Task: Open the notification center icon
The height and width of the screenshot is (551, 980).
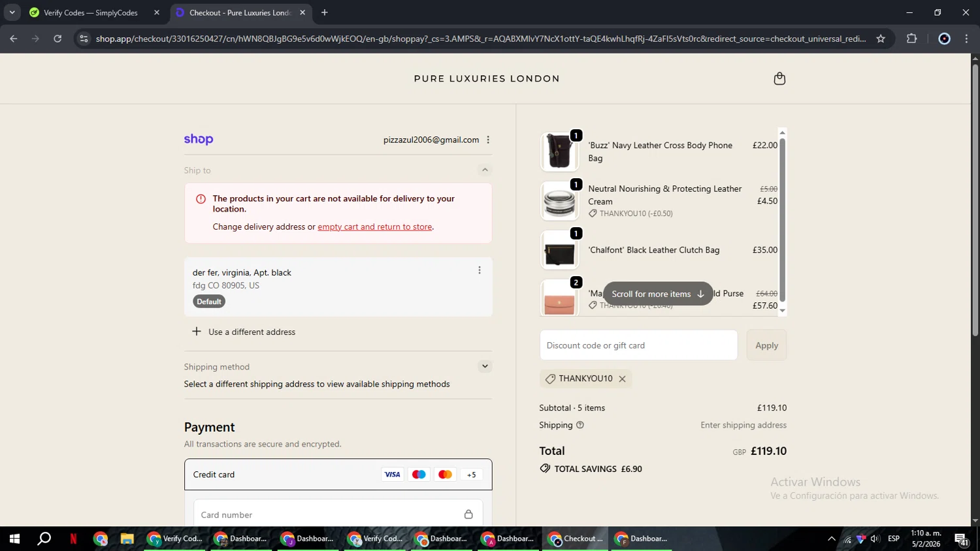Action: pos(962,539)
